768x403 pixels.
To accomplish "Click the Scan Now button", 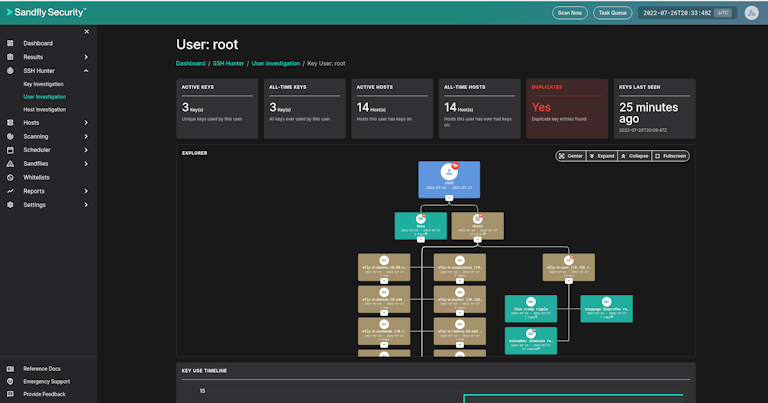I will click(570, 13).
